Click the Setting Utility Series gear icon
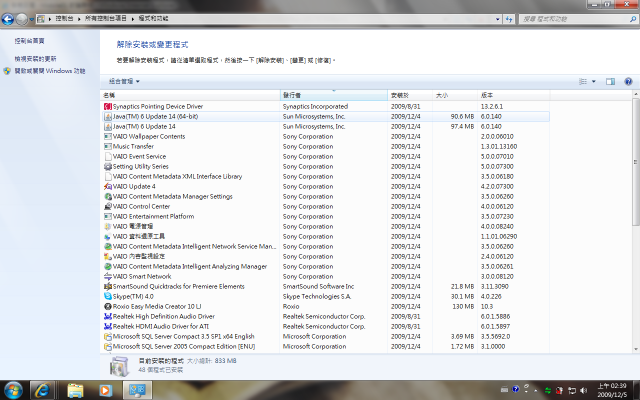This screenshot has height=400, width=640. [x=108, y=167]
